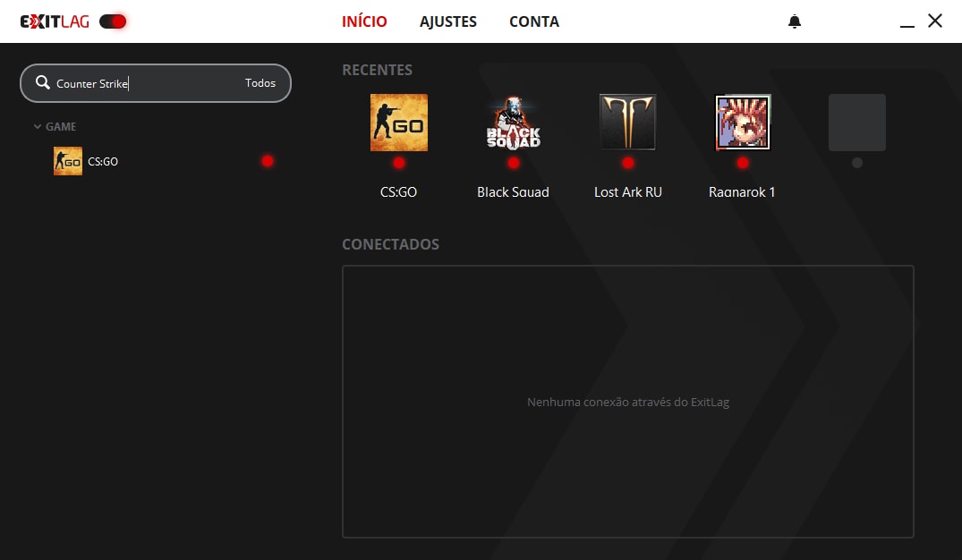The height and width of the screenshot is (560, 962).
Task: Open the Todos filter dropdown
Action: coord(260,83)
